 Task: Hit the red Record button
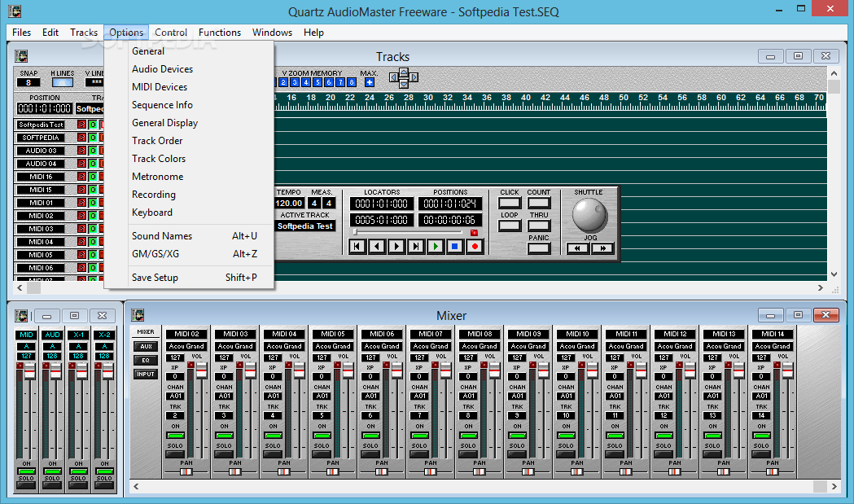click(x=474, y=246)
